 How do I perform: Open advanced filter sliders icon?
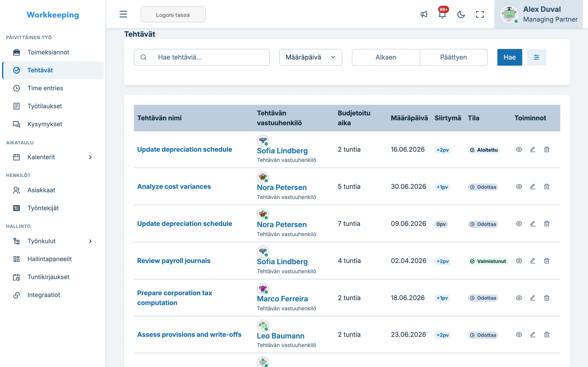pyautogui.click(x=537, y=57)
